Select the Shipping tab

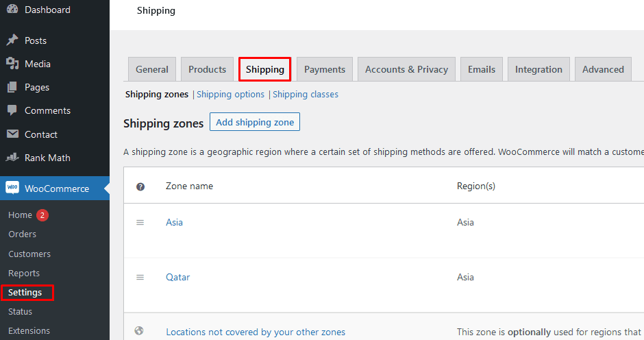tap(265, 69)
